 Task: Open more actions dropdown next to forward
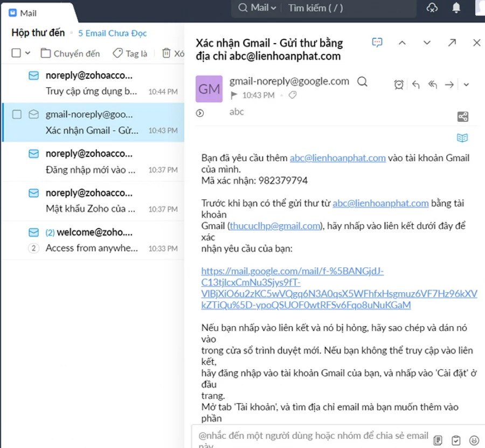point(466,85)
